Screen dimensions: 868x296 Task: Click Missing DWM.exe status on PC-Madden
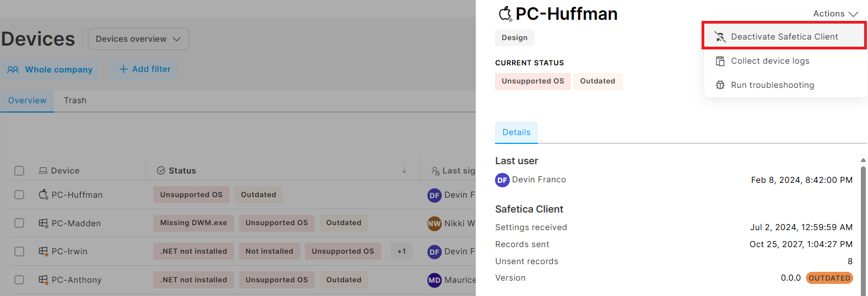coord(193,223)
